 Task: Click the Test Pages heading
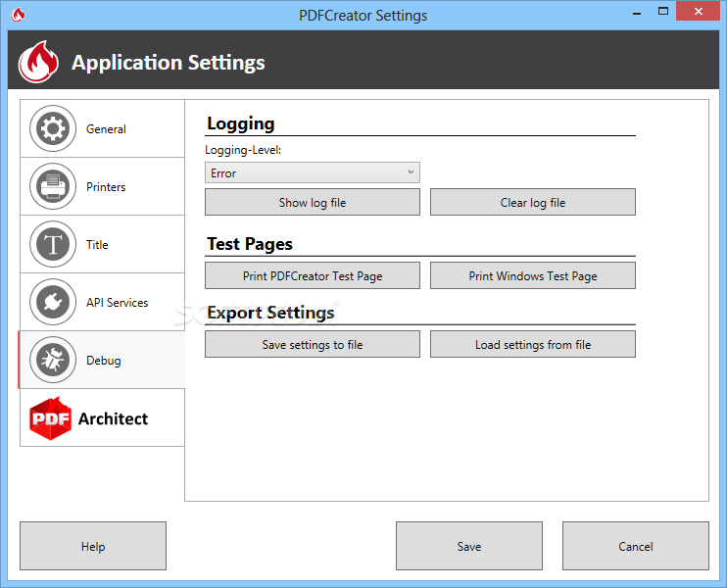click(250, 244)
